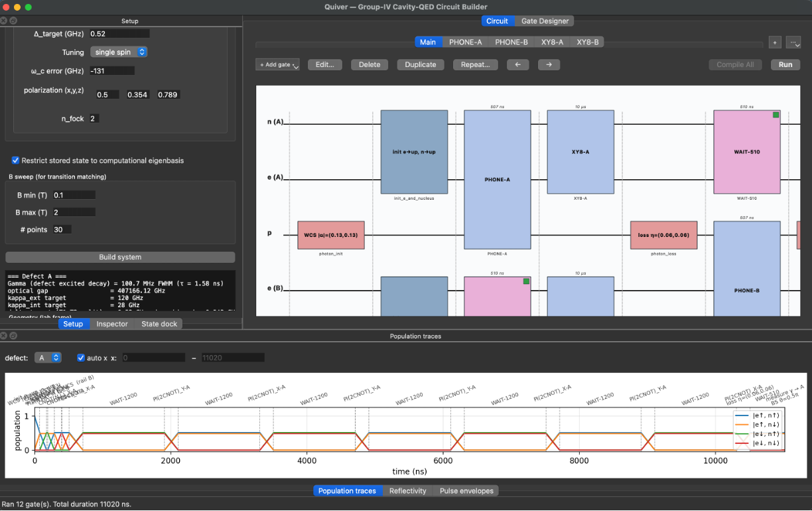The height and width of the screenshot is (511, 812).
Task: Select the PHONE-B gate block
Action: click(747, 269)
